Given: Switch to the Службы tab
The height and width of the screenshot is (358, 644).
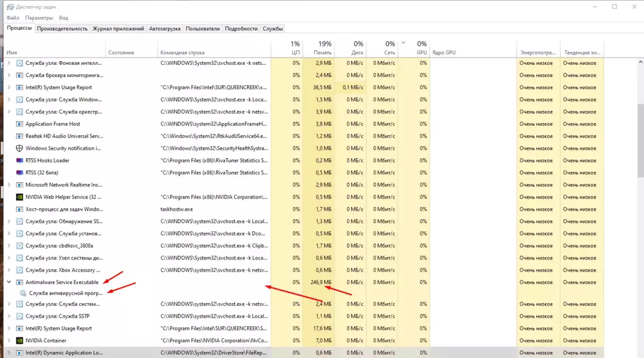Looking at the screenshot, I should click(x=272, y=29).
